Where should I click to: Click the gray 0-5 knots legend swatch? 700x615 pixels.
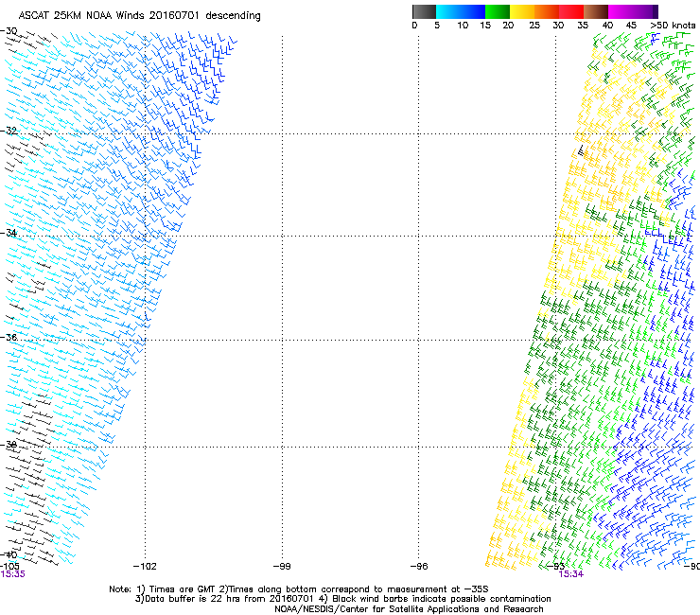click(x=424, y=11)
